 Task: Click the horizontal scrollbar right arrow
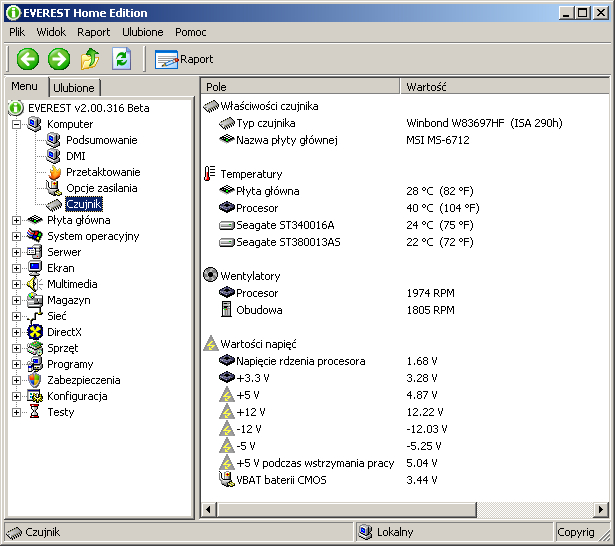(600, 510)
